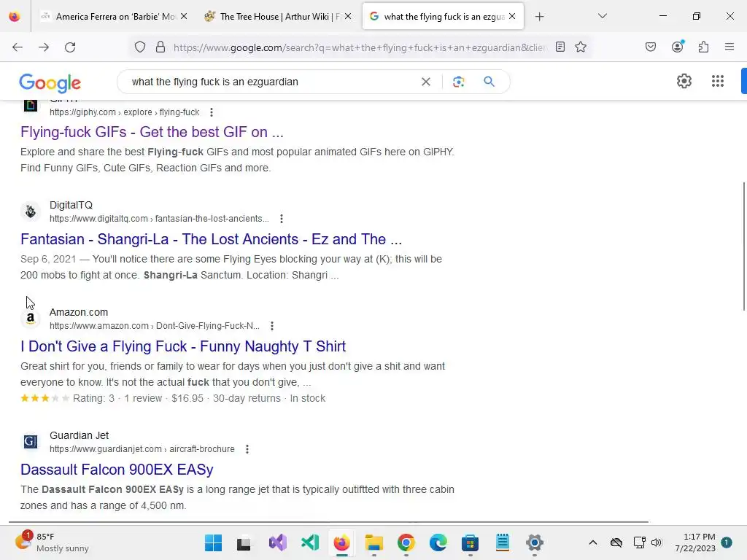
Task: Open Google quick settings gear
Action: tap(684, 82)
